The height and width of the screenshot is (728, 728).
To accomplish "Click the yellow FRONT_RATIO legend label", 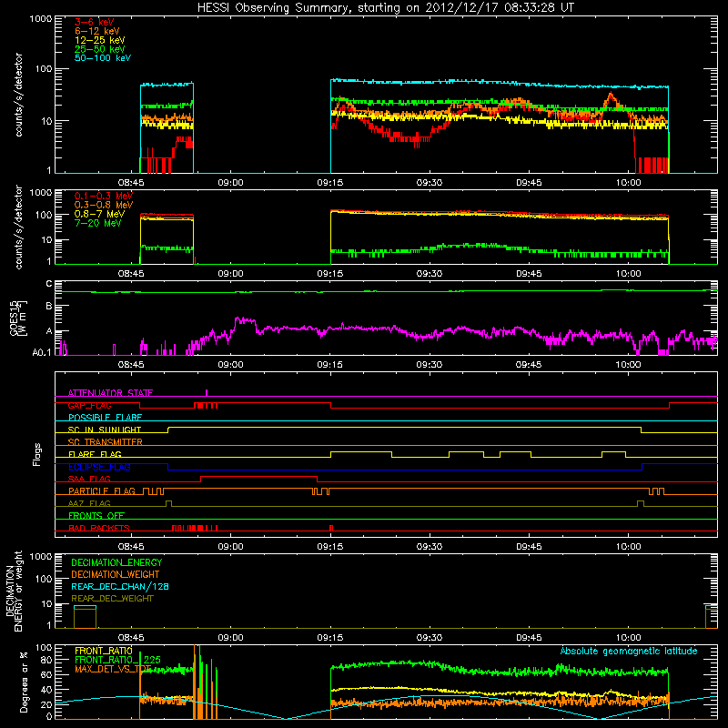I will (104, 651).
